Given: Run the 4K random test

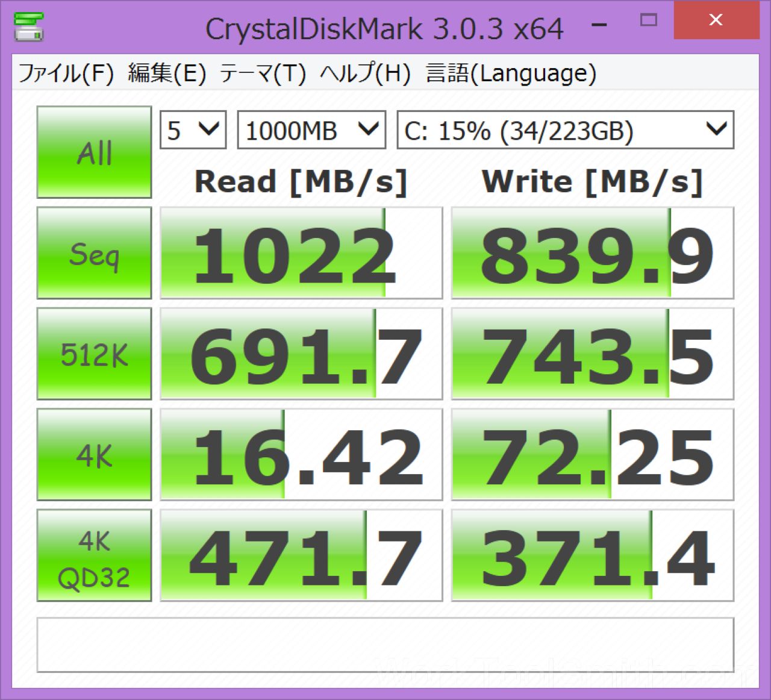Looking at the screenshot, I should click(x=94, y=455).
